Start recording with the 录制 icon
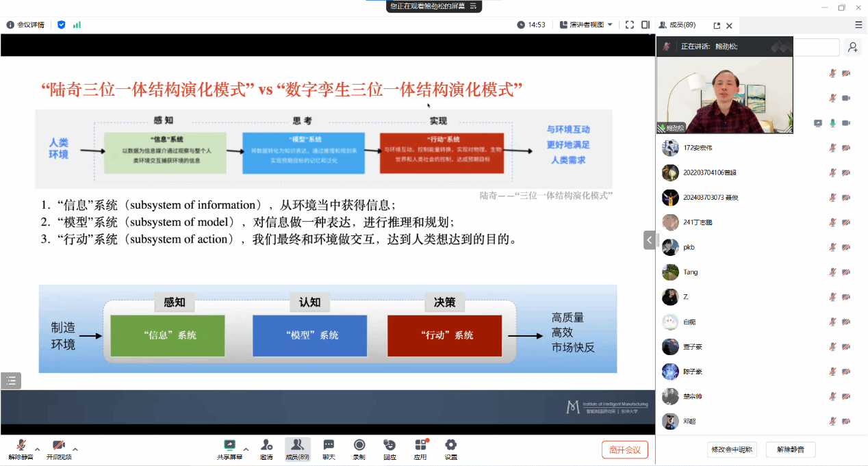This screenshot has height=466, width=868. (359, 449)
